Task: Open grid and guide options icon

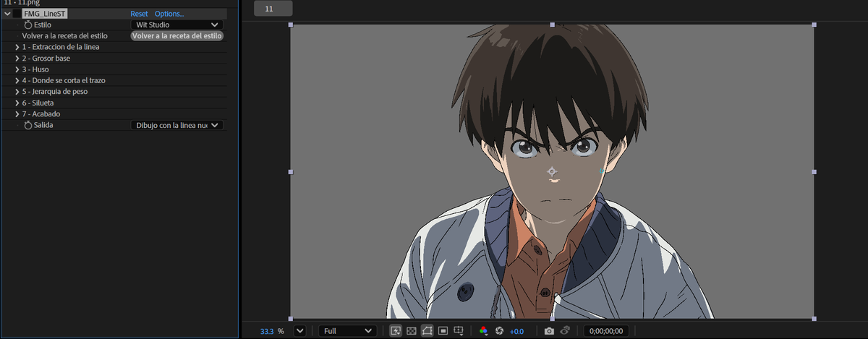Action: pyautogui.click(x=459, y=331)
